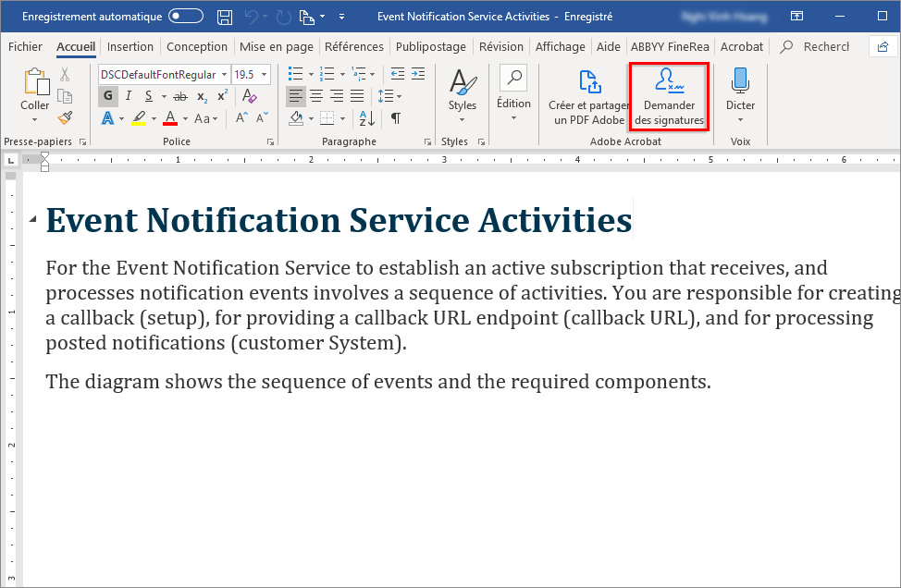The height and width of the screenshot is (588, 901).
Task: Open the Édition search menu
Action: pyautogui.click(x=513, y=93)
